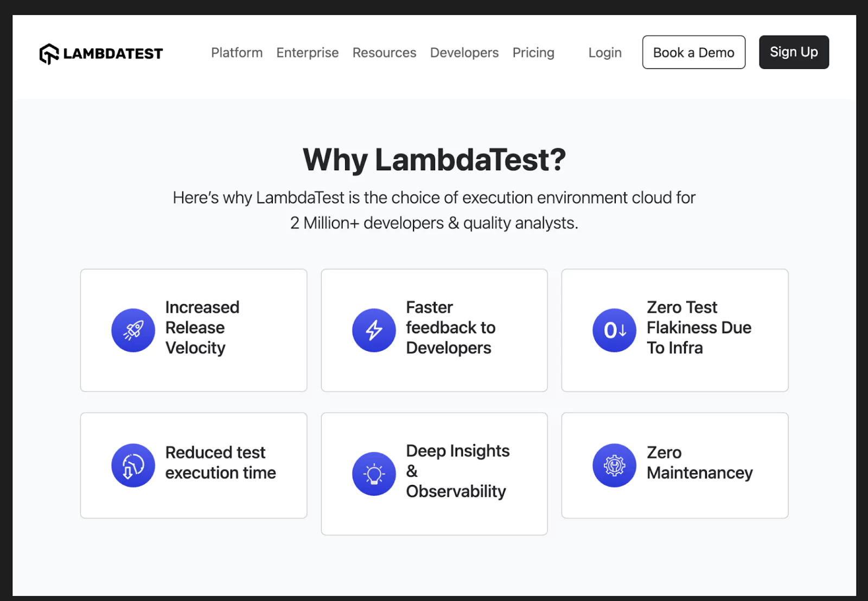
Task: Select the lightbulb icon on Deep Insights card
Action: 374,474
